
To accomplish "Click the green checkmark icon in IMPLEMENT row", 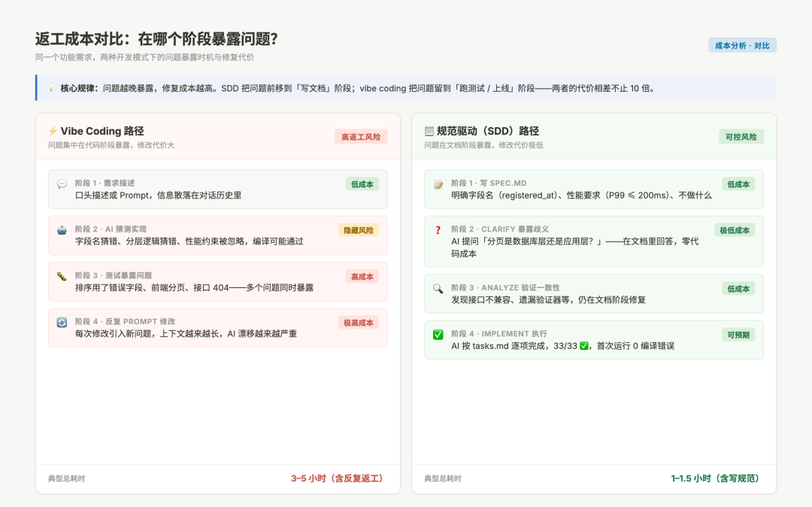I will click(x=438, y=335).
